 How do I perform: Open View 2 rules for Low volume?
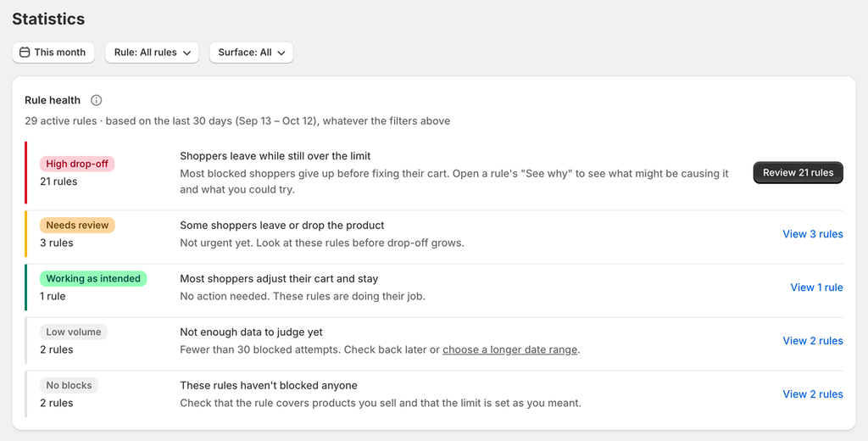coord(813,341)
